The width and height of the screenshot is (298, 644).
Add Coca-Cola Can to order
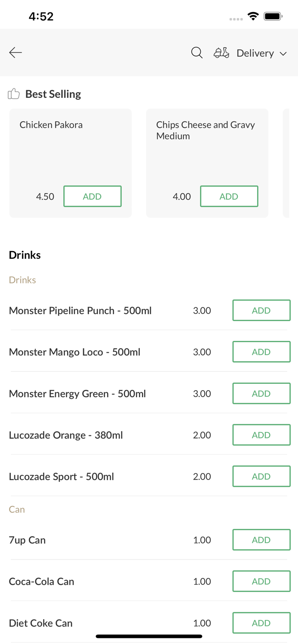pyautogui.click(x=261, y=581)
